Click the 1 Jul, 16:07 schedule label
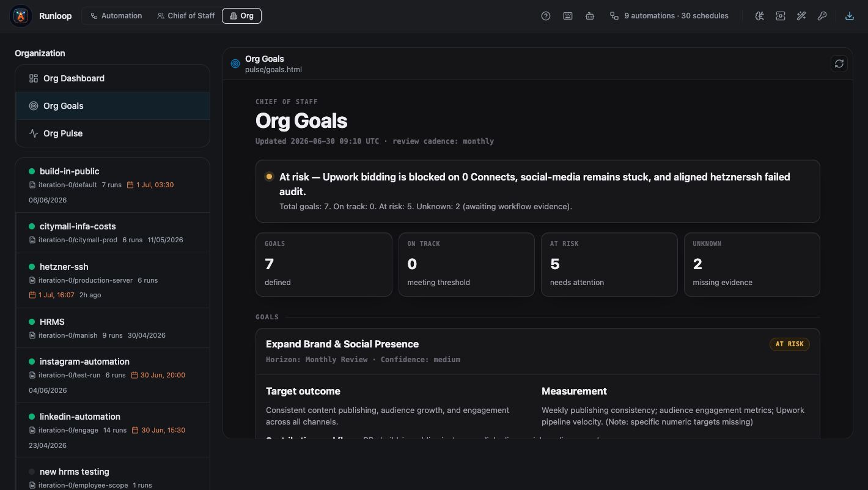Image resolution: width=868 pixels, height=490 pixels. (51, 295)
